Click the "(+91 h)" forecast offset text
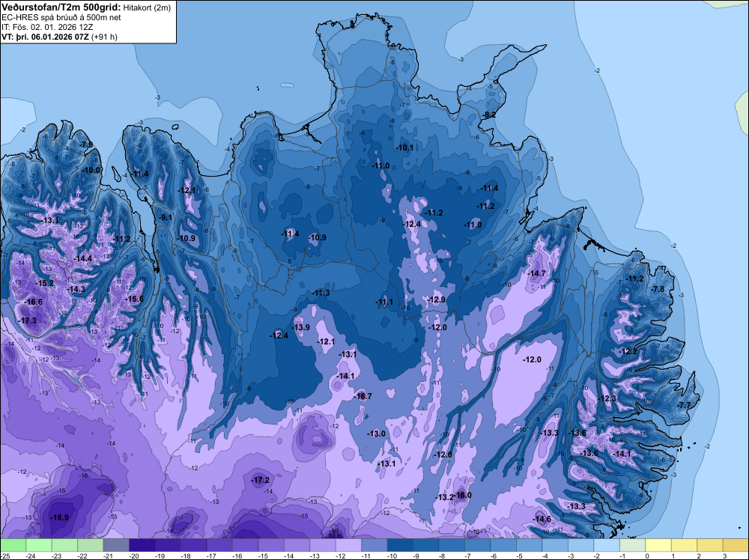 click(x=104, y=37)
